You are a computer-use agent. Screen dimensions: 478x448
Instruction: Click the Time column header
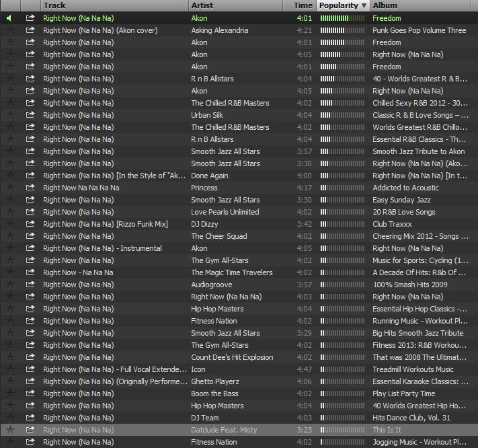pos(303,5)
